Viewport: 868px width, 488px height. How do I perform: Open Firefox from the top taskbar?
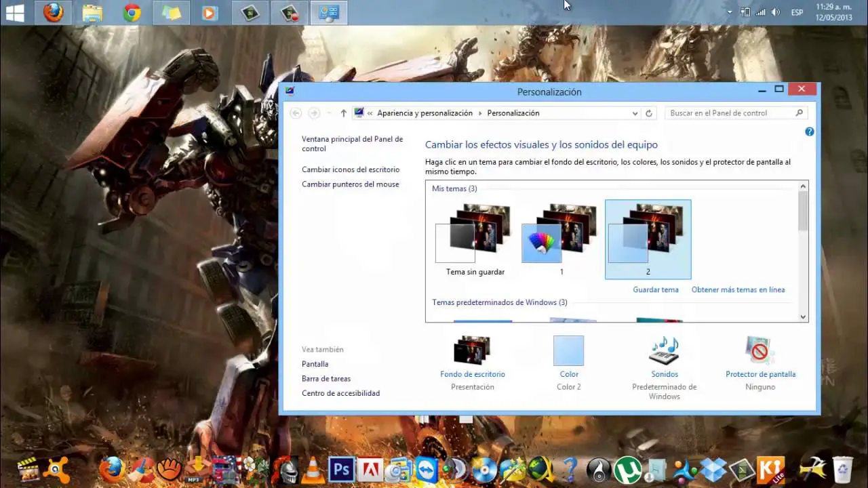point(53,12)
